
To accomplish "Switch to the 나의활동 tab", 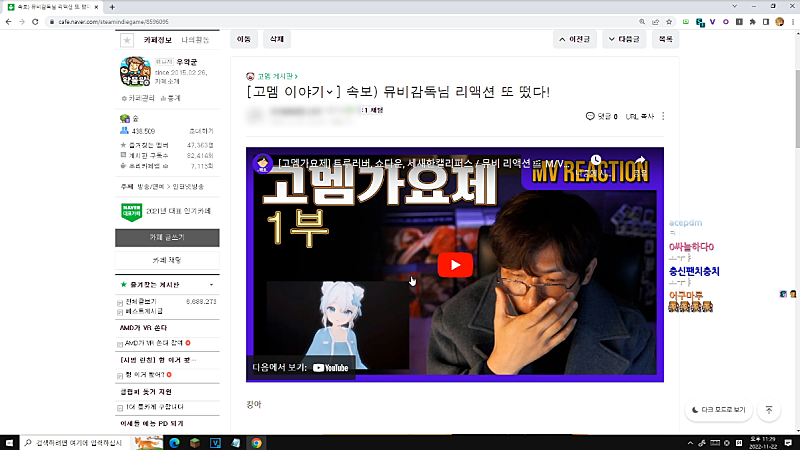I will click(x=195, y=40).
